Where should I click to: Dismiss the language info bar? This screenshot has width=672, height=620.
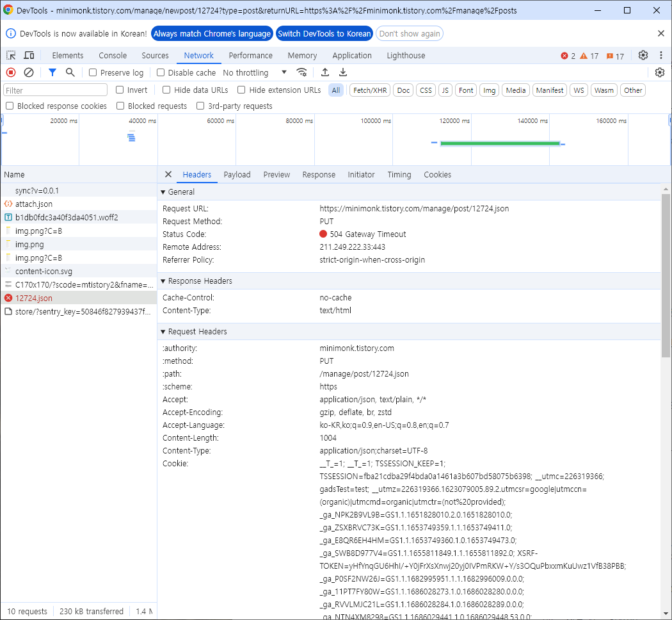click(x=661, y=33)
